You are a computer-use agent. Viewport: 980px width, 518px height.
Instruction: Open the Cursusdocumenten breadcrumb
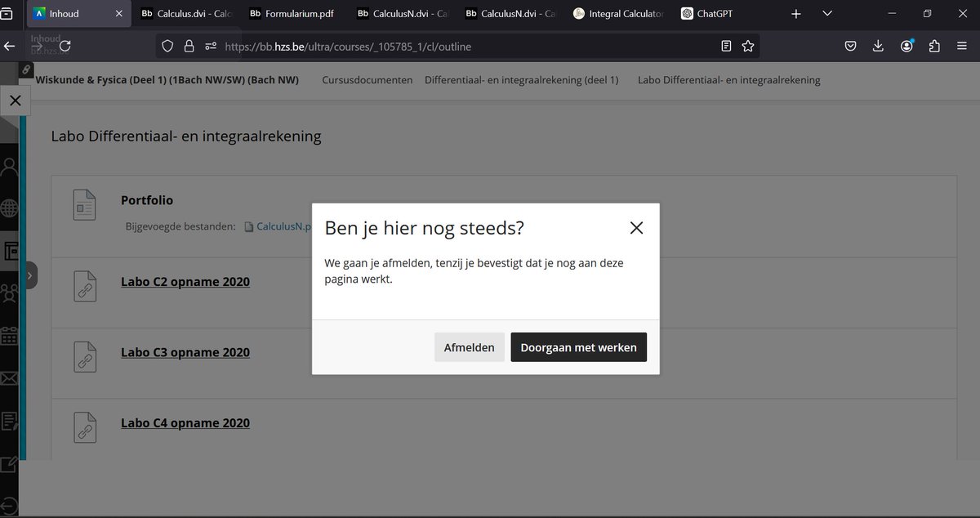[x=367, y=80]
